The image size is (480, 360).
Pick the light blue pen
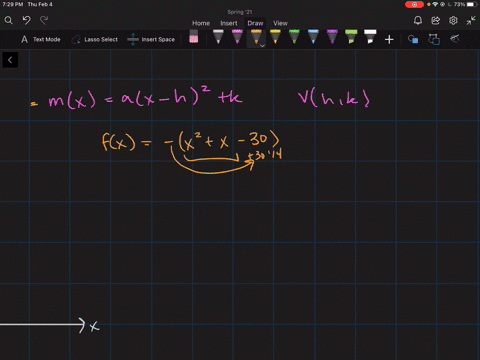pyautogui.click(x=313, y=36)
